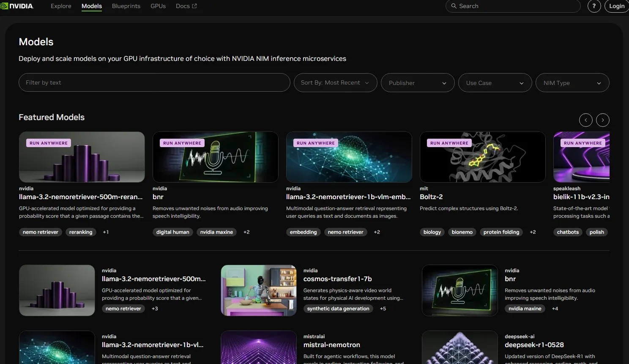Screen dimensions: 629x364
Task: Open the Explore tab
Action: tap(61, 6)
